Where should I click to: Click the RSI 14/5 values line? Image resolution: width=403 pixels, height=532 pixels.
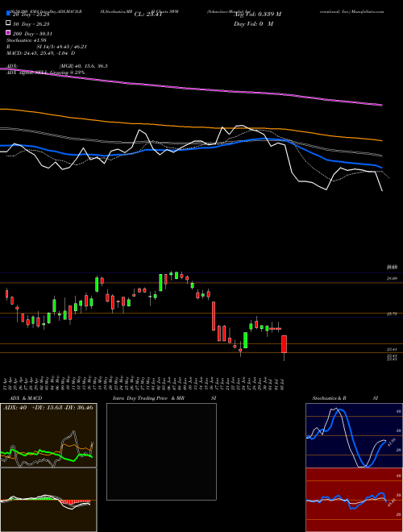point(47,47)
